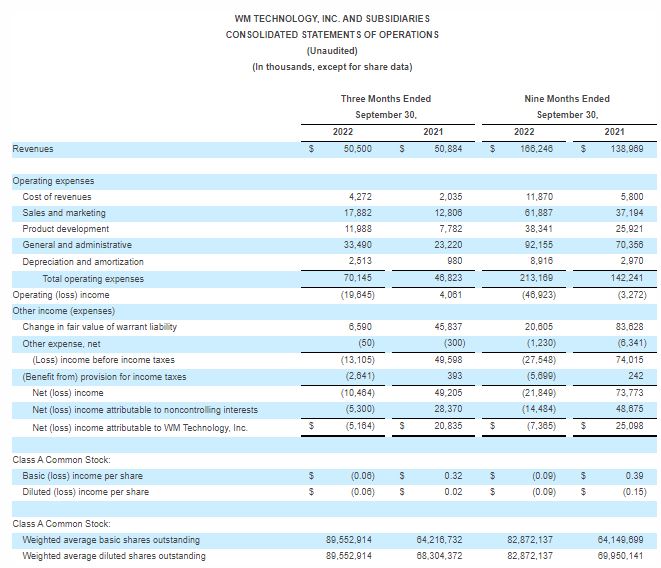Select the Basic (loss) income per share label
Image resolution: width=661 pixels, height=568 pixels.
pos(82,475)
